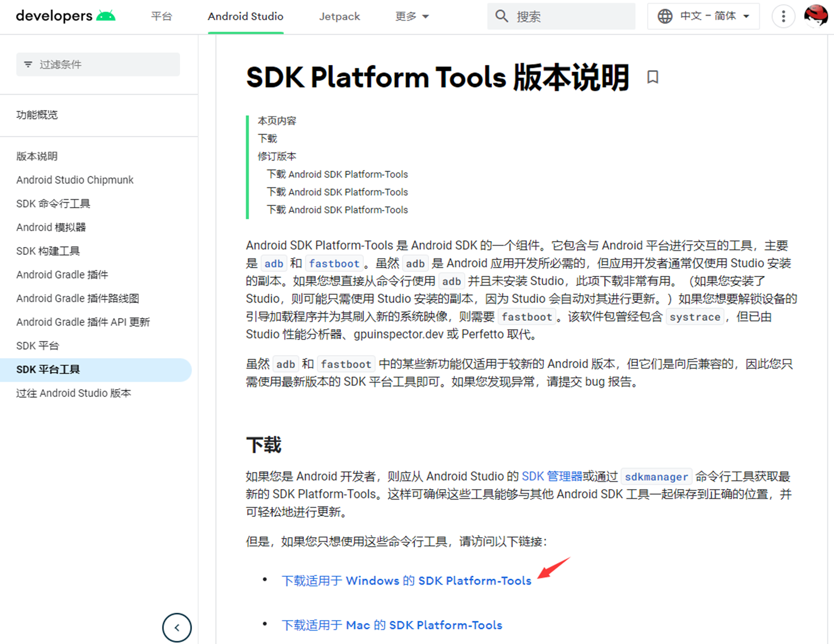Jump to 下载 in page contents

267,138
